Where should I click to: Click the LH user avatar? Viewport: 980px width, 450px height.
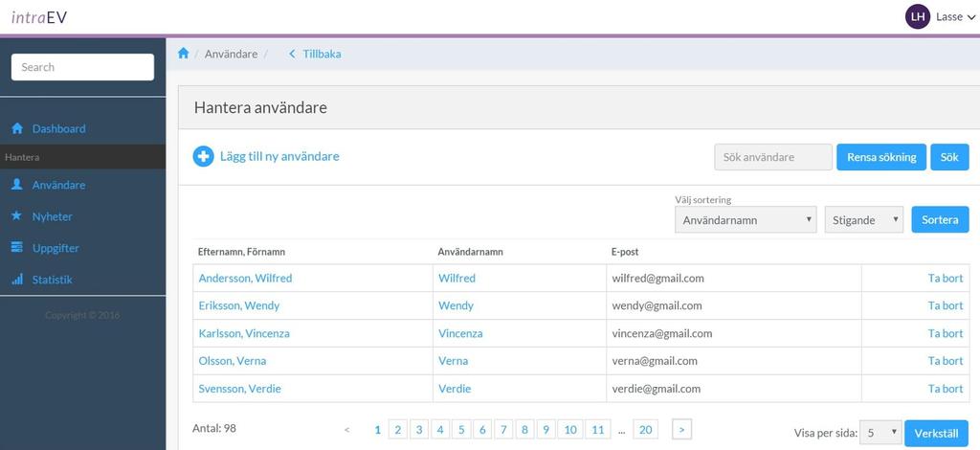pos(918,17)
